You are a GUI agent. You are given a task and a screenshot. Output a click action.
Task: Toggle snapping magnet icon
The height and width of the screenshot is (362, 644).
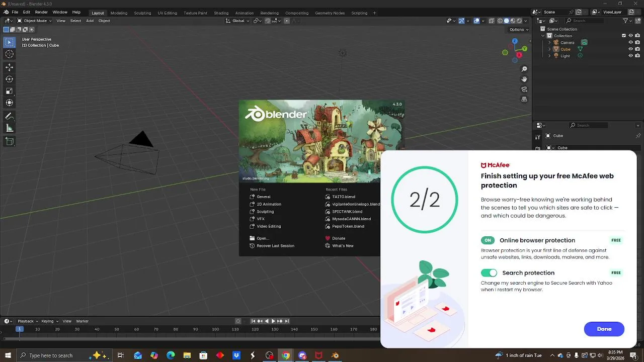268,21
